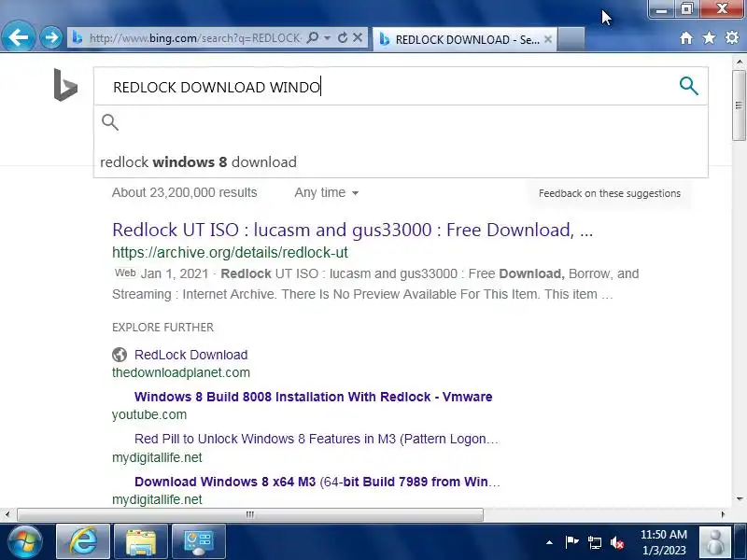Viewport: 747px width, 560px height.
Task: Open the archive.org/details/redlock-ut URL
Action: point(230,252)
